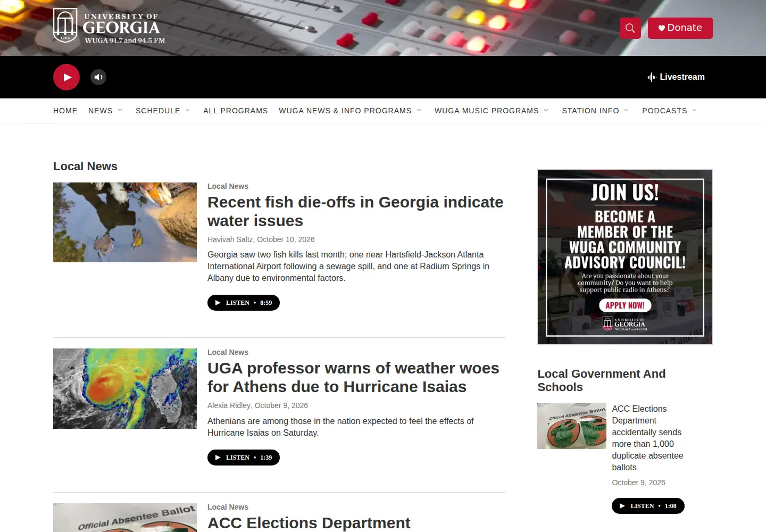Open Local Government And Schools heading
Viewport: 766px width, 532px height.
(601, 380)
